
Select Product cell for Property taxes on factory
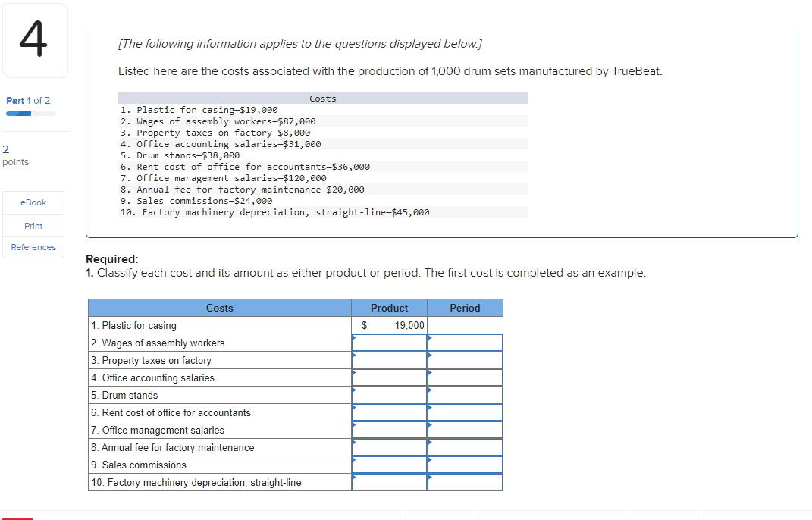389,359
